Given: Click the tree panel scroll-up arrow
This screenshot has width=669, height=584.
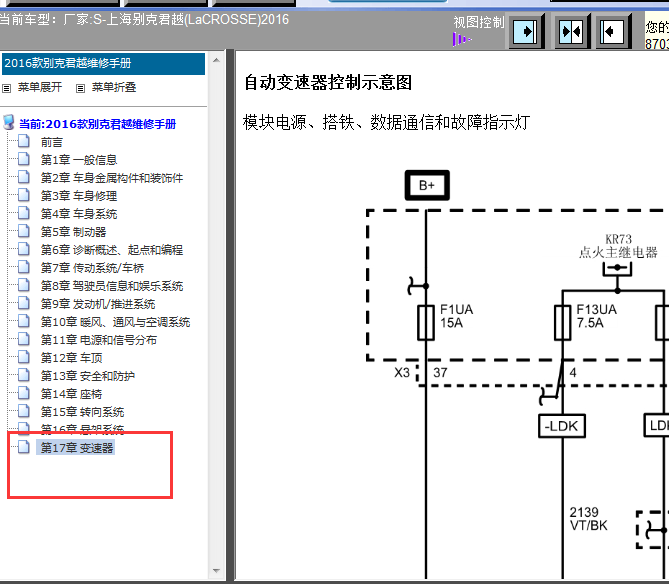Looking at the screenshot, I should coord(216,61).
